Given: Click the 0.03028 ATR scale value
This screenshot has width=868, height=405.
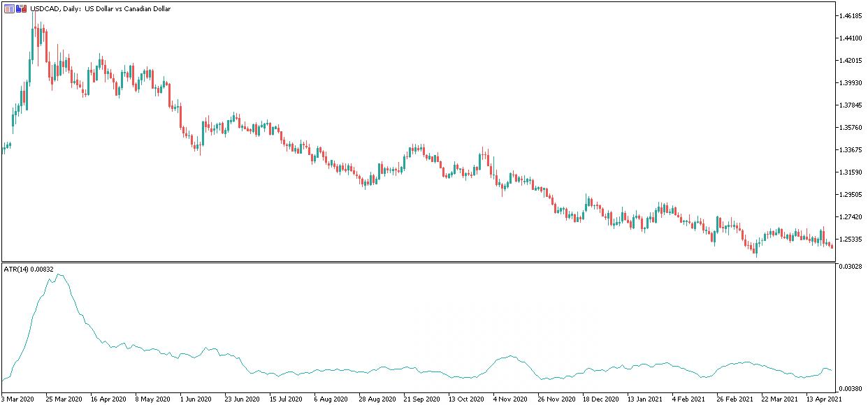Looking at the screenshot, I should pyautogui.click(x=851, y=266).
